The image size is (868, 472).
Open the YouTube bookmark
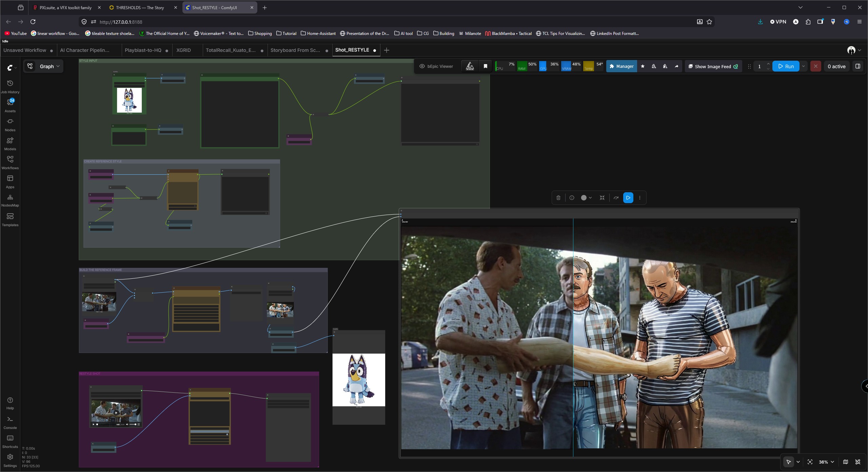(16, 33)
